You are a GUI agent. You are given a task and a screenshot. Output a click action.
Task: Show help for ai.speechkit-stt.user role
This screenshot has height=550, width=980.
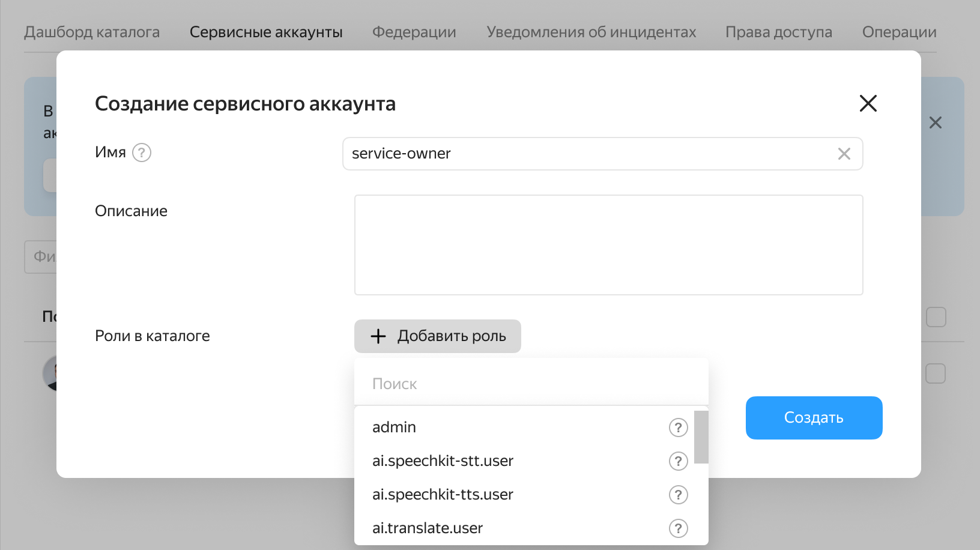point(679,461)
